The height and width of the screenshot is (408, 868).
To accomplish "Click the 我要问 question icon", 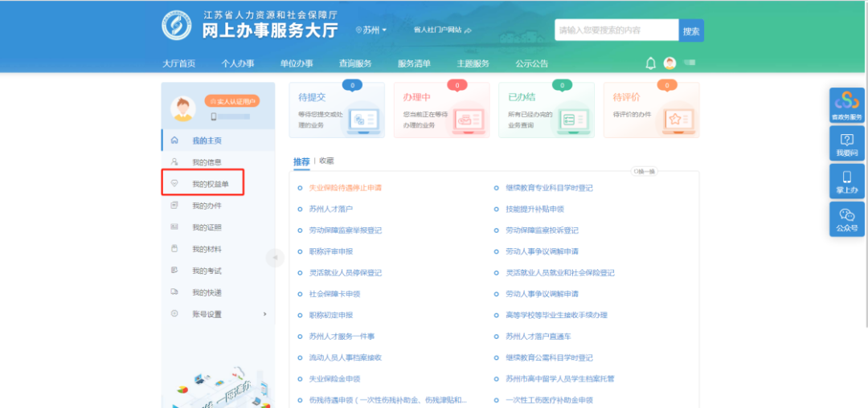I will tap(846, 141).
